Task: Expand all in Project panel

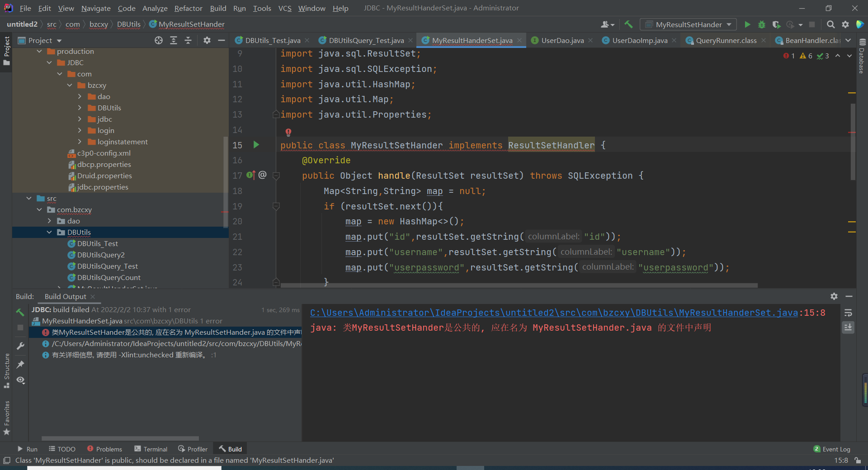Action: [x=174, y=40]
